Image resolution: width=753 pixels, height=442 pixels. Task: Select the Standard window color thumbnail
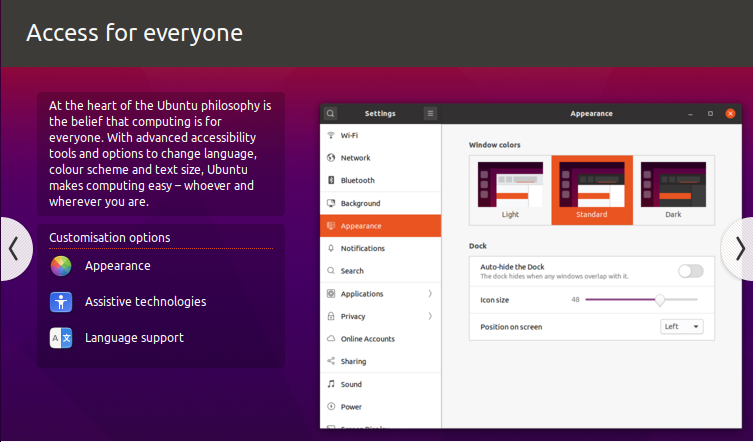click(592, 186)
